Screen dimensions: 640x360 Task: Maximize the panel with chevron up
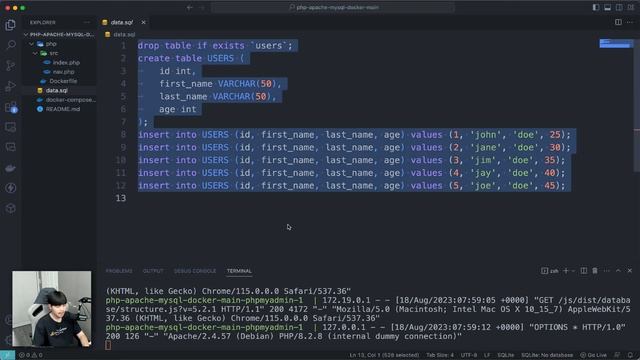click(618, 271)
